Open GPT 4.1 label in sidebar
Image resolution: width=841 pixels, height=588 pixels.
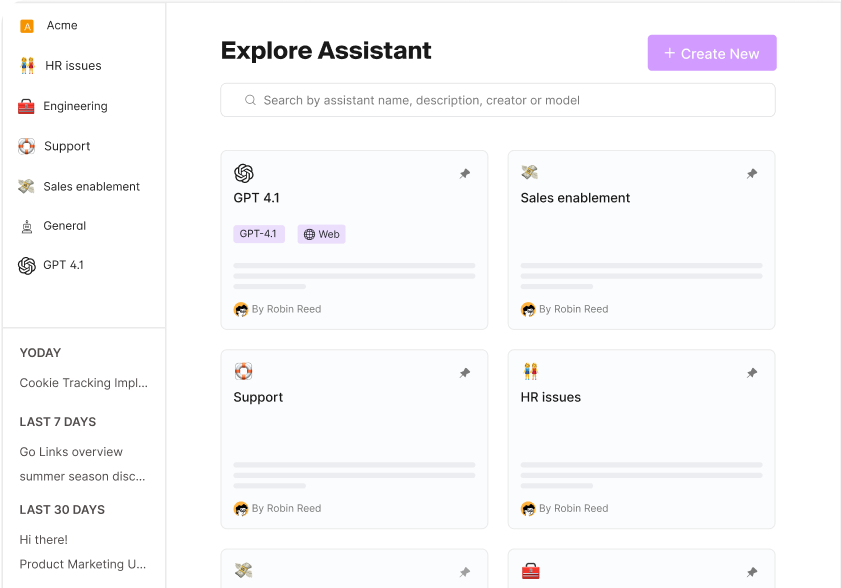[x=63, y=265]
